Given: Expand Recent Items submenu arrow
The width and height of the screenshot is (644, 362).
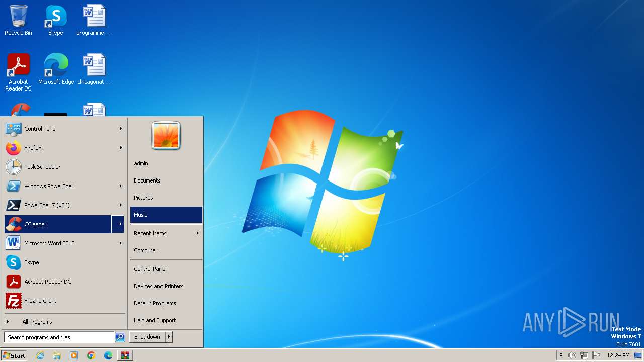Looking at the screenshot, I should coord(198,233).
